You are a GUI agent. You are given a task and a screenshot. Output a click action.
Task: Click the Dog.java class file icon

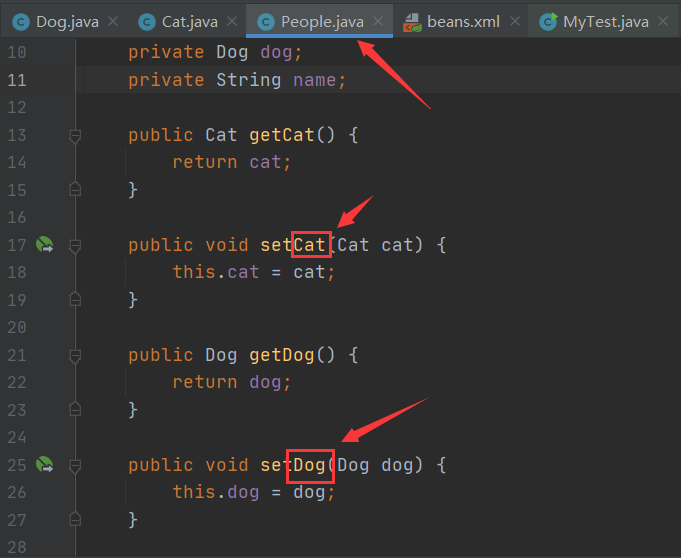pos(20,22)
